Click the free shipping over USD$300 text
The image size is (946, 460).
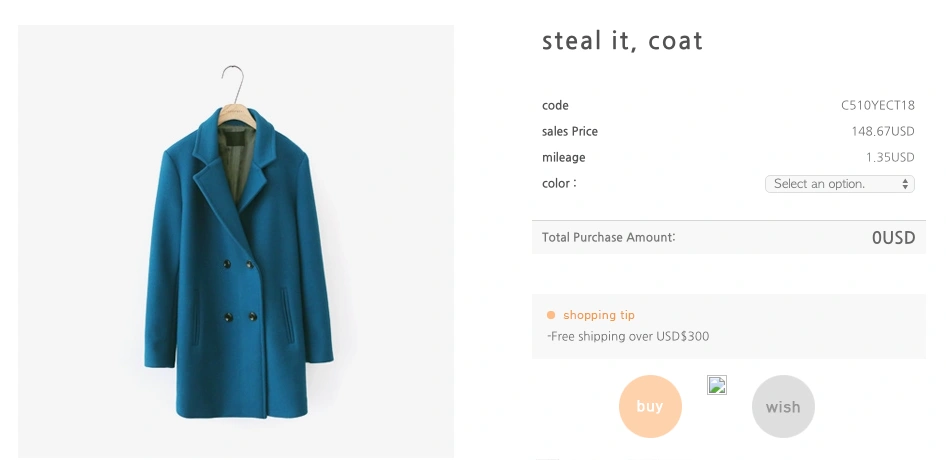coord(629,337)
